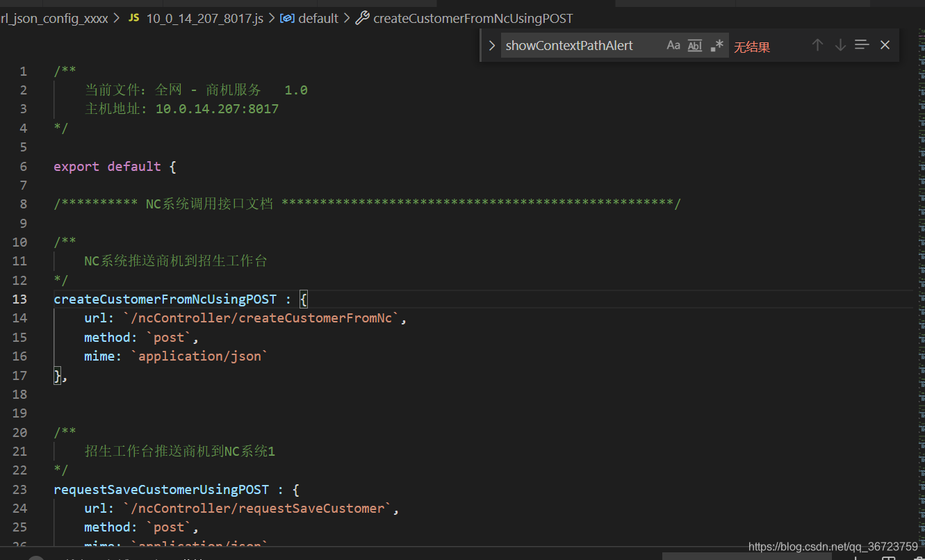Image resolution: width=925 pixels, height=560 pixels.
Task: Click line number 23 in gutter
Action: (19, 489)
